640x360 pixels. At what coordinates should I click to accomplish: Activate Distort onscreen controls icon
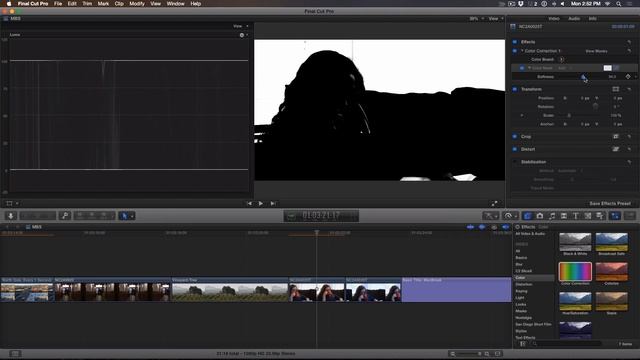(x=616, y=149)
